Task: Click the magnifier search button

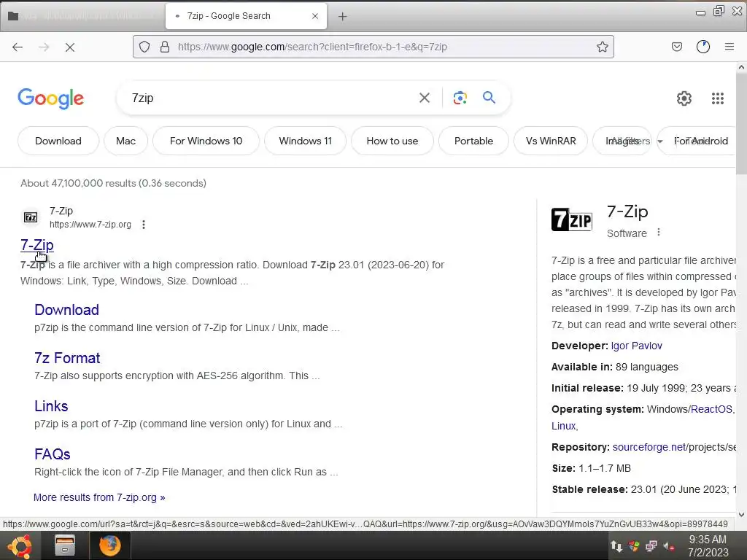Action: [489, 98]
